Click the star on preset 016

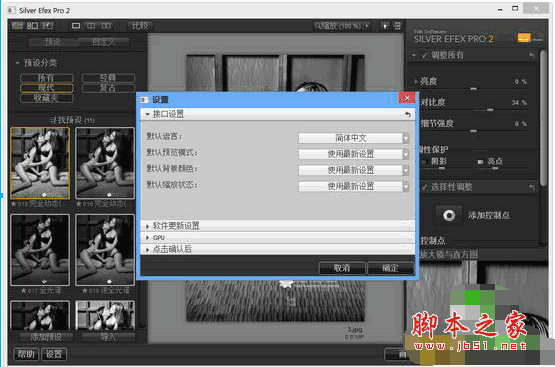click(79, 204)
